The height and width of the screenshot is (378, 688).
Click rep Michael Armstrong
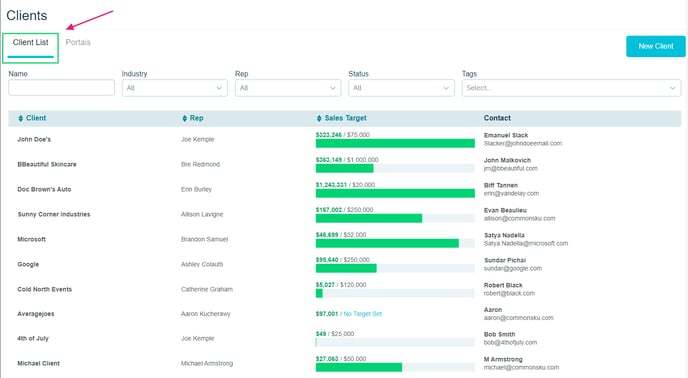207,364
